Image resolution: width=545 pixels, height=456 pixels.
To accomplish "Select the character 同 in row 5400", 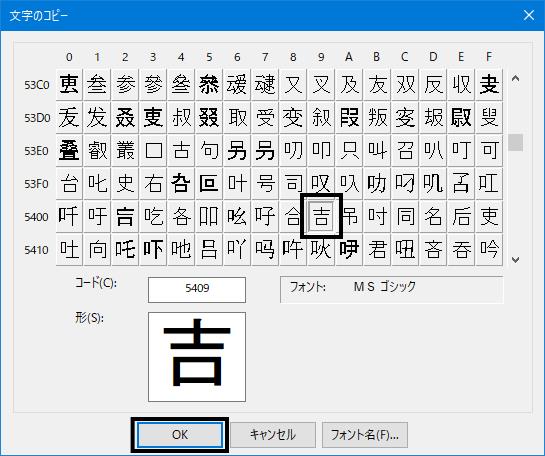I will (x=405, y=217).
